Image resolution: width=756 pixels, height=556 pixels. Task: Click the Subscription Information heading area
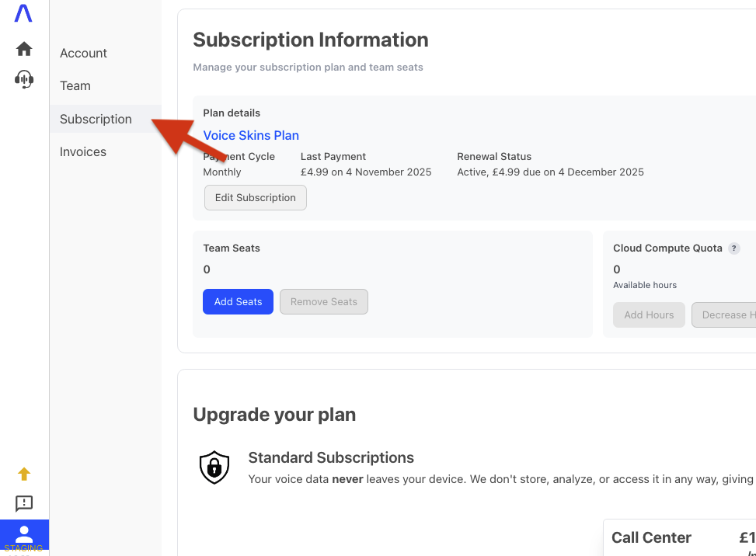[310, 40]
